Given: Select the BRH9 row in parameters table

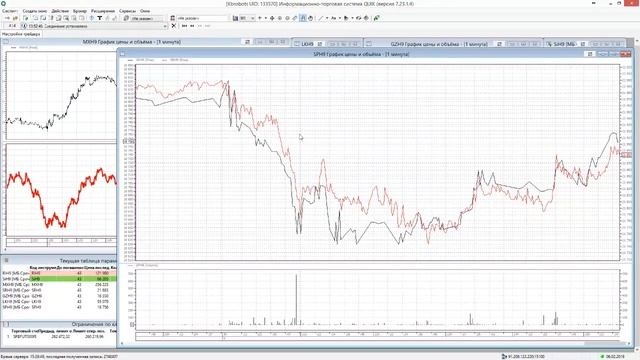Looking at the screenshot, I should click(x=59, y=273).
